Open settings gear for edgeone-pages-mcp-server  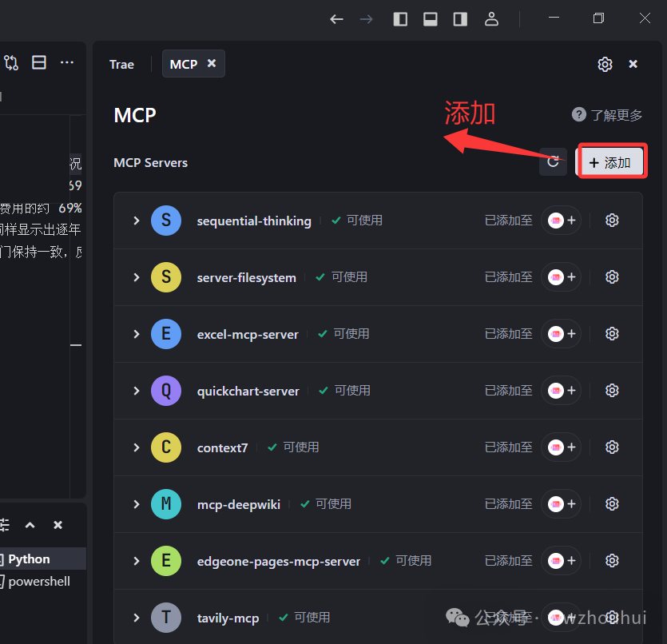612,561
